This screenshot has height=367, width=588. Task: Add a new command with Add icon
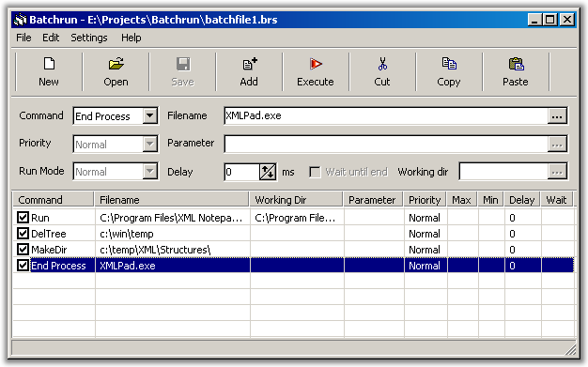tap(249, 64)
